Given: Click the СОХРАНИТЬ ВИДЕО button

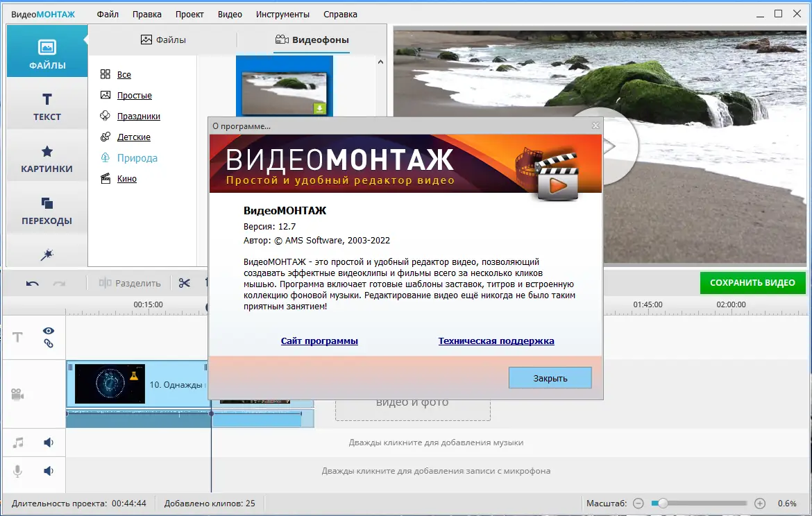Looking at the screenshot, I should [752, 282].
